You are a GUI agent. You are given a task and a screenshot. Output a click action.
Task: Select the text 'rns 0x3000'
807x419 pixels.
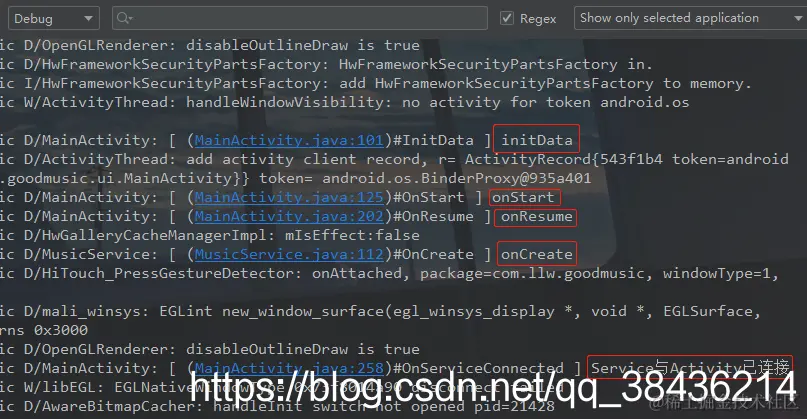44,330
